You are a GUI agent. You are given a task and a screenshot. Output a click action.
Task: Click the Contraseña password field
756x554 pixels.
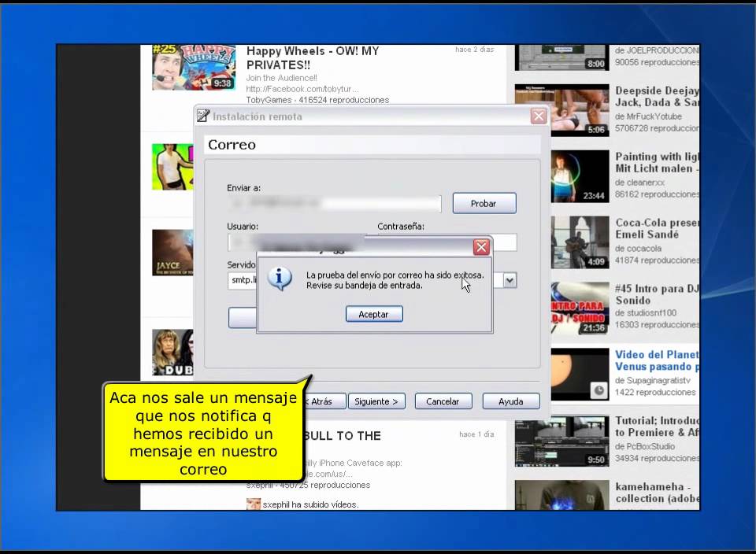point(503,242)
